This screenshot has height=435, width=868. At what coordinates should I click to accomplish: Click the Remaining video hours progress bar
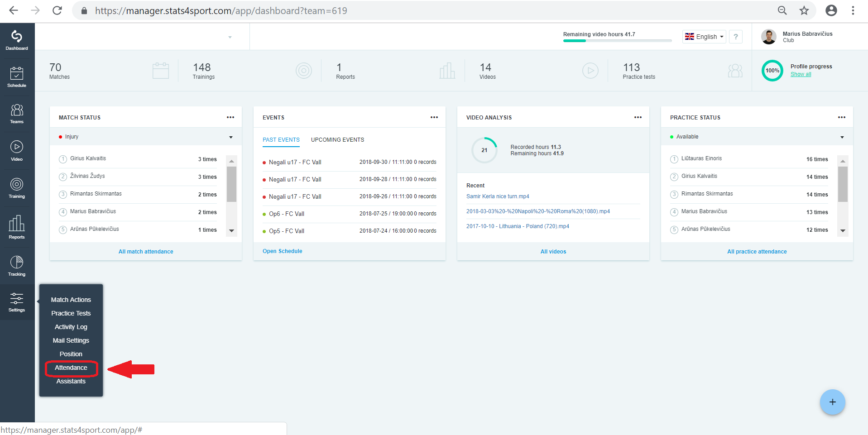pos(618,41)
